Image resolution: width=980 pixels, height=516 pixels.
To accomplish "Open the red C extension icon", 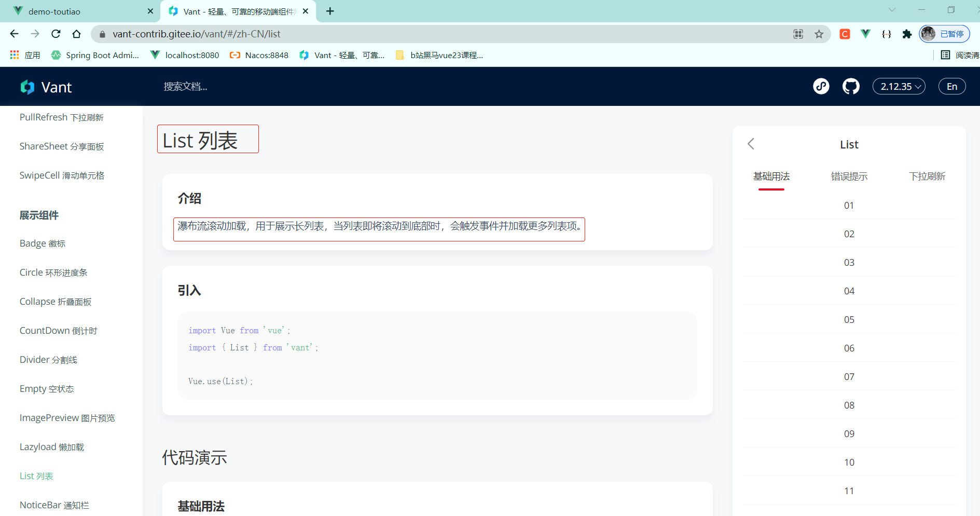I will (x=845, y=34).
